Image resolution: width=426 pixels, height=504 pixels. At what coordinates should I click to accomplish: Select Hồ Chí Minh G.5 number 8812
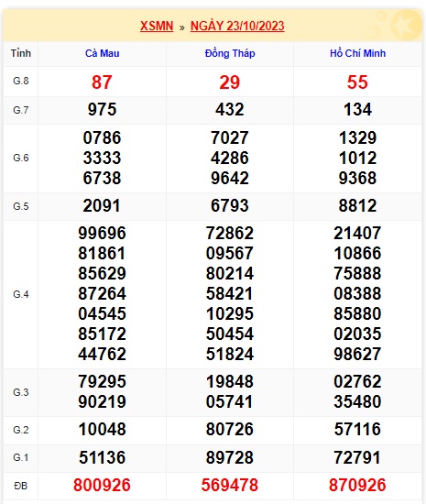[357, 205]
